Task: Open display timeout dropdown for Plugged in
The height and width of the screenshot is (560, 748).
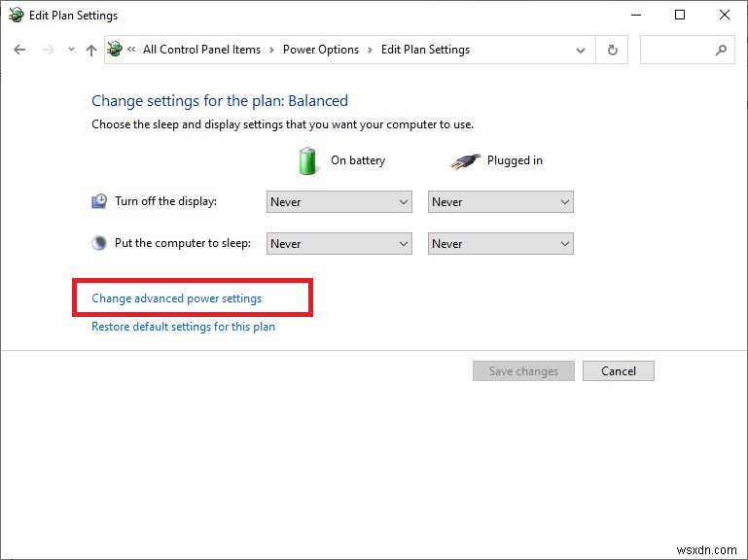Action: [501, 202]
